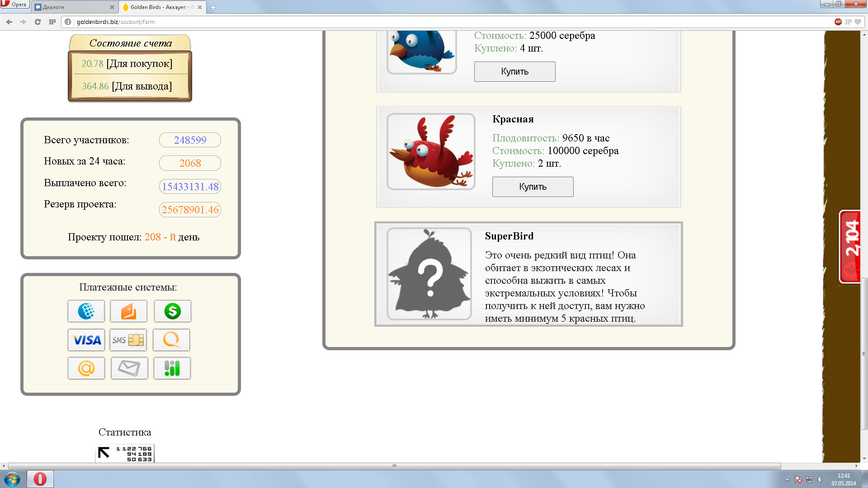Open the Windows Start menu

pos(12,479)
